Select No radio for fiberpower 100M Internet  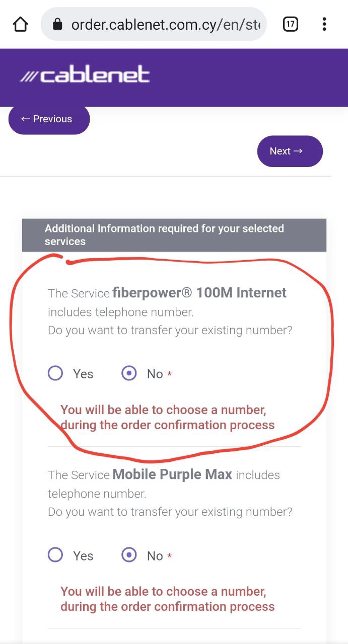(x=129, y=373)
